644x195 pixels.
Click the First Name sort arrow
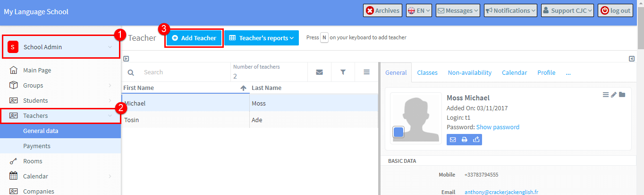click(x=244, y=88)
